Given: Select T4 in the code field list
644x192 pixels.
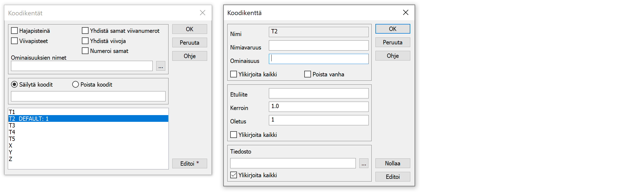Looking at the screenshot, I should [x=12, y=132].
